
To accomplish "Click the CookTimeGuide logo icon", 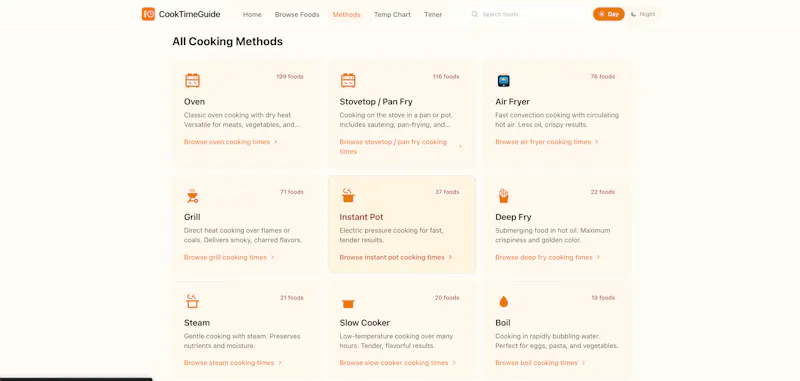I will tap(148, 14).
